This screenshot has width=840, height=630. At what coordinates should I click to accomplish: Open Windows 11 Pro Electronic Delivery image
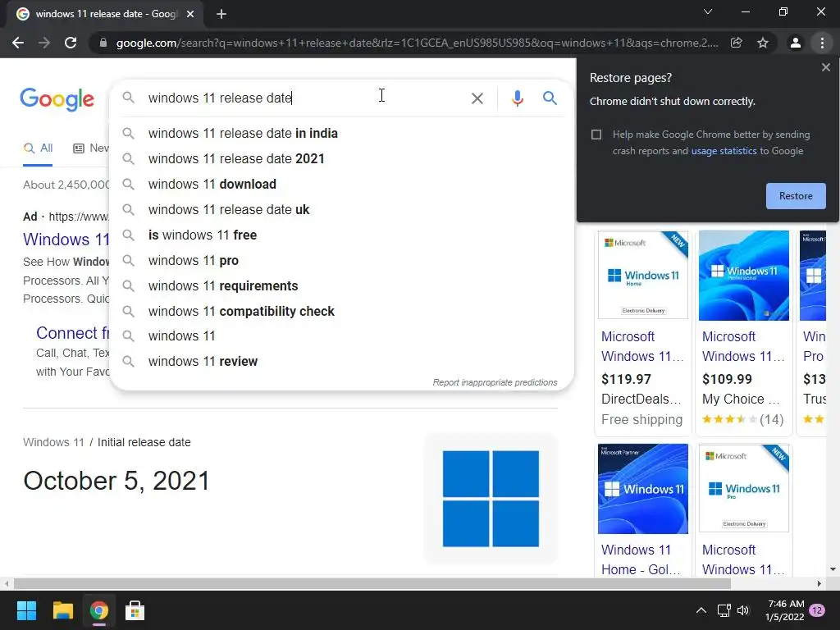743,488
